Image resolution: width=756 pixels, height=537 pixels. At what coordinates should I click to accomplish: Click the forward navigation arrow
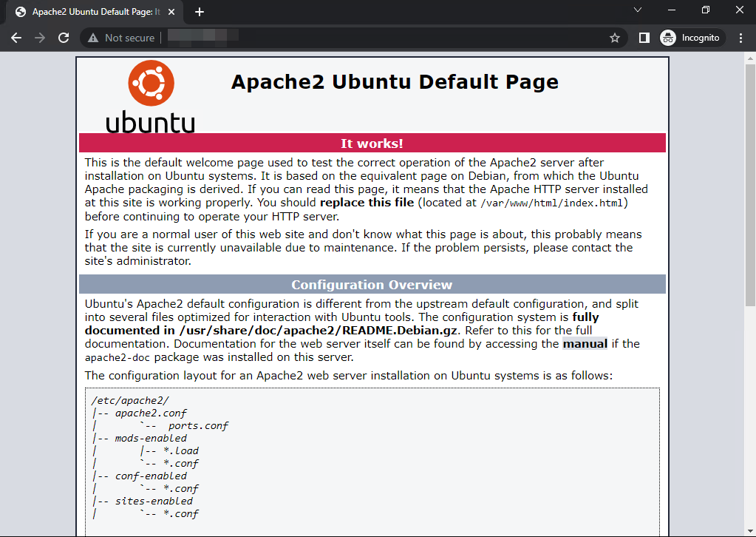pyautogui.click(x=39, y=37)
